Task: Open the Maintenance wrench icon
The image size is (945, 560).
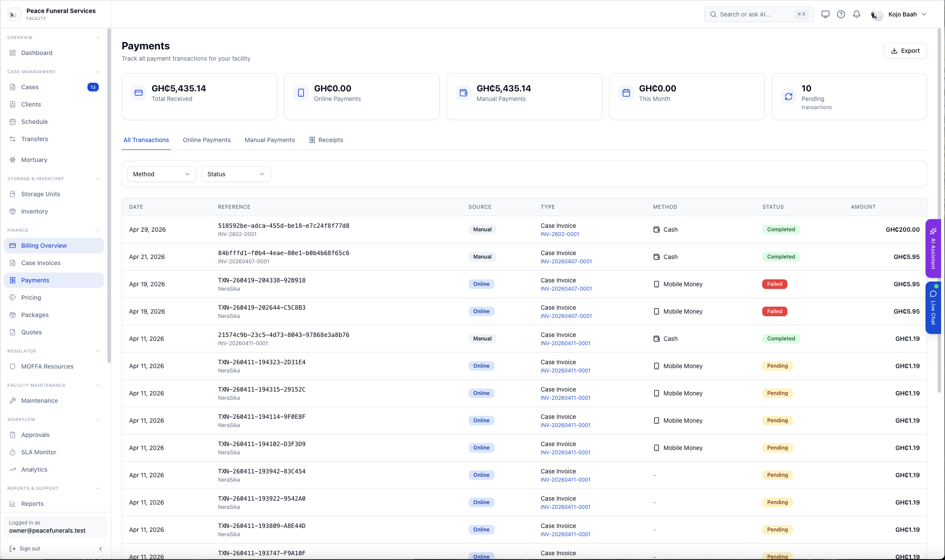Action: 13,401
